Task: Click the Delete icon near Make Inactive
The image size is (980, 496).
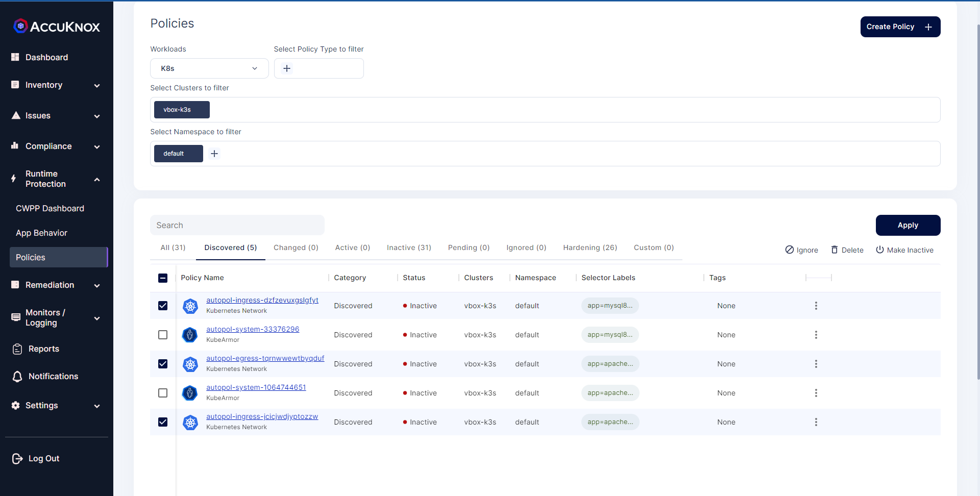Action: tap(835, 250)
